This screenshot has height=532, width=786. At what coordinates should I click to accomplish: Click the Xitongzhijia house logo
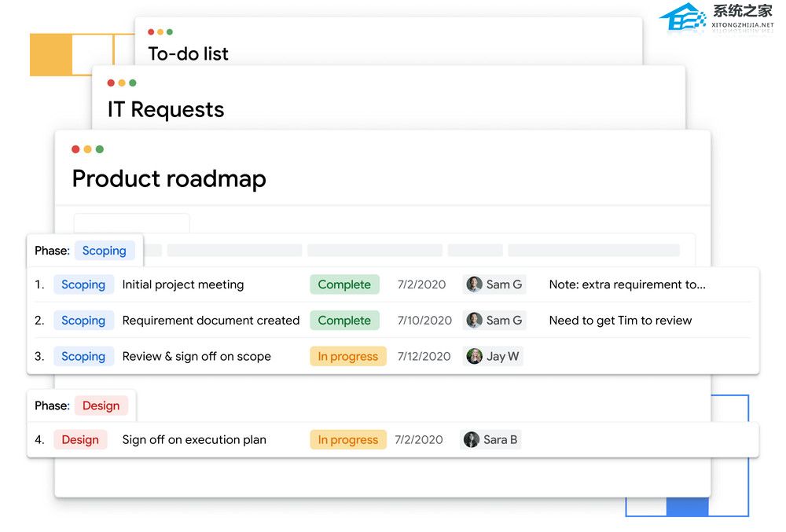pyautogui.click(x=682, y=17)
